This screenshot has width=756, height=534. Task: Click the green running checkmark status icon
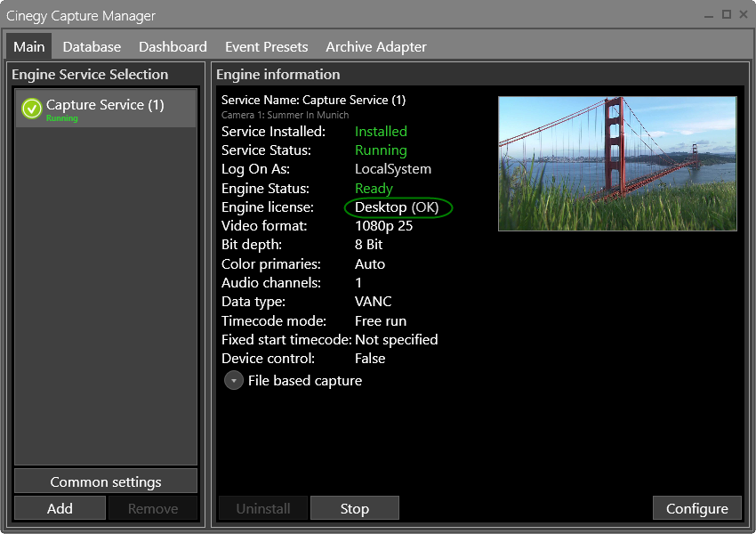click(x=32, y=109)
